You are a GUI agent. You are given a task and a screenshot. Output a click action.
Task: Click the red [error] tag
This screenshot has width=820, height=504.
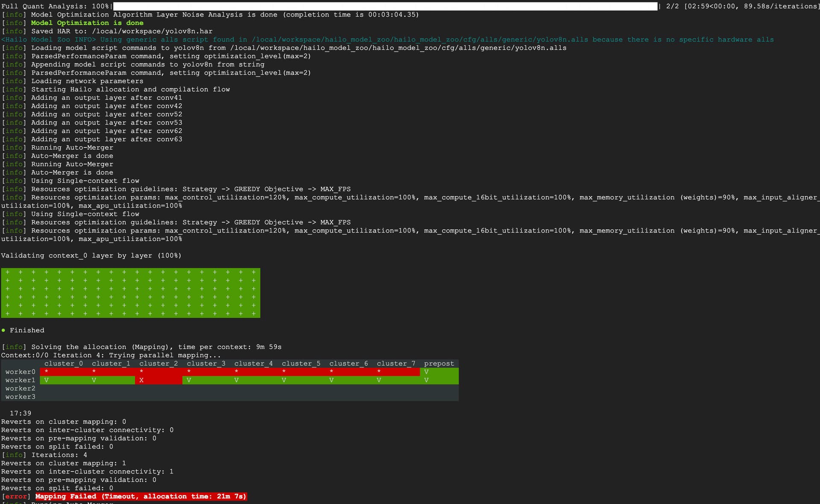[16, 496]
